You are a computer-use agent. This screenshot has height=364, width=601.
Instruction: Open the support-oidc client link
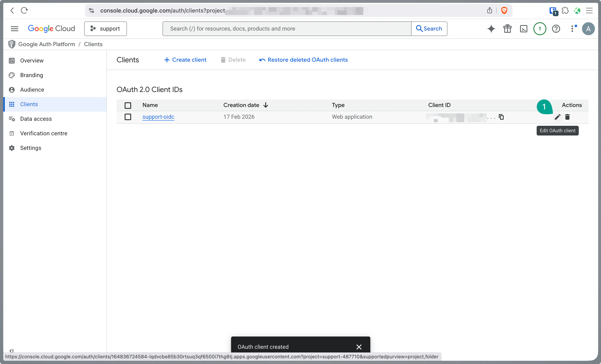158,117
